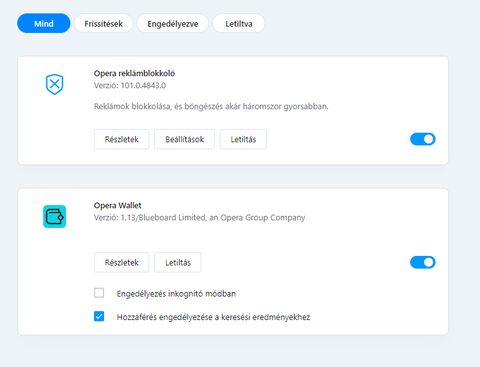The width and height of the screenshot is (480, 367).
Task: Select the Mind filter tab
Action: pos(44,23)
